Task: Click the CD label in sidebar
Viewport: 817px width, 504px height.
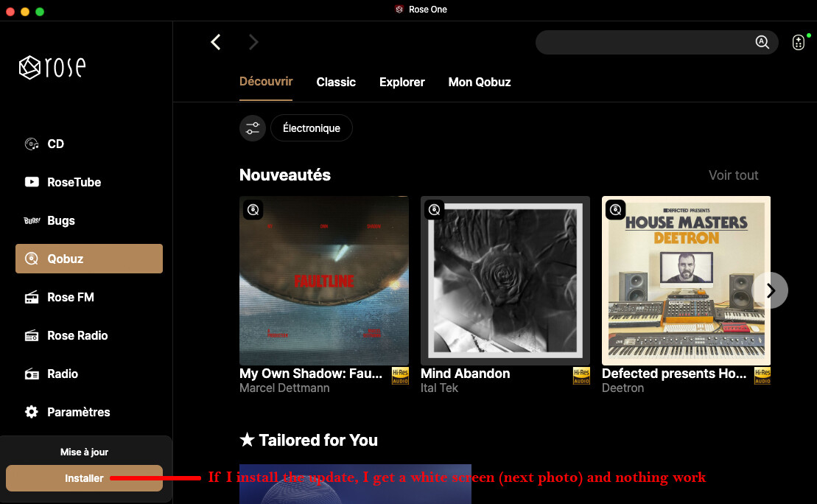Action: (56, 144)
